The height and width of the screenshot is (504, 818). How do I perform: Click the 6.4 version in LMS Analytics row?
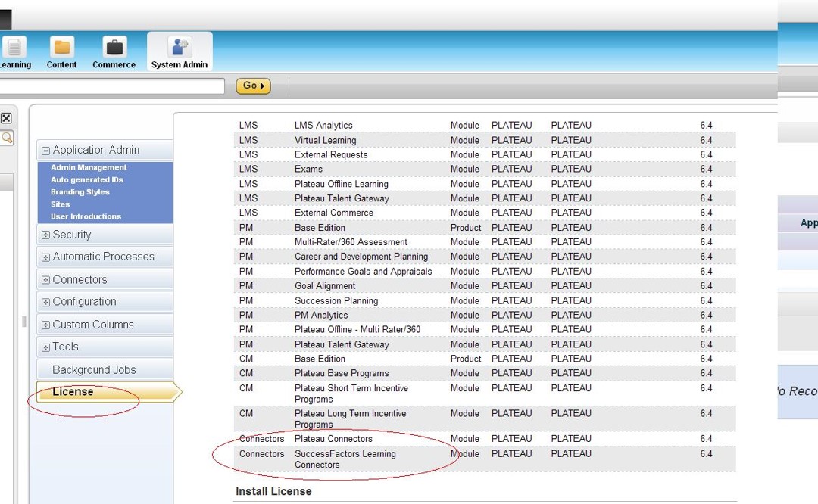point(706,125)
